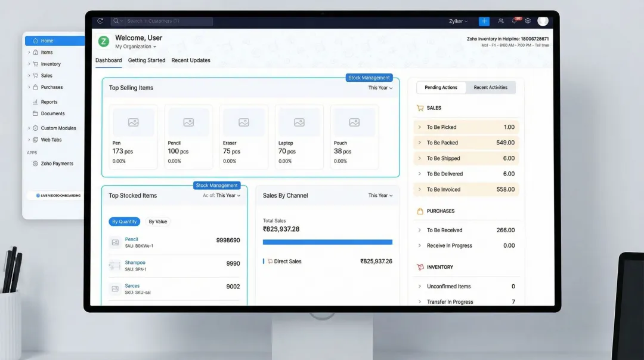Switch to the By Value toggle
Image resolution: width=644 pixels, height=360 pixels.
point(157,221)
